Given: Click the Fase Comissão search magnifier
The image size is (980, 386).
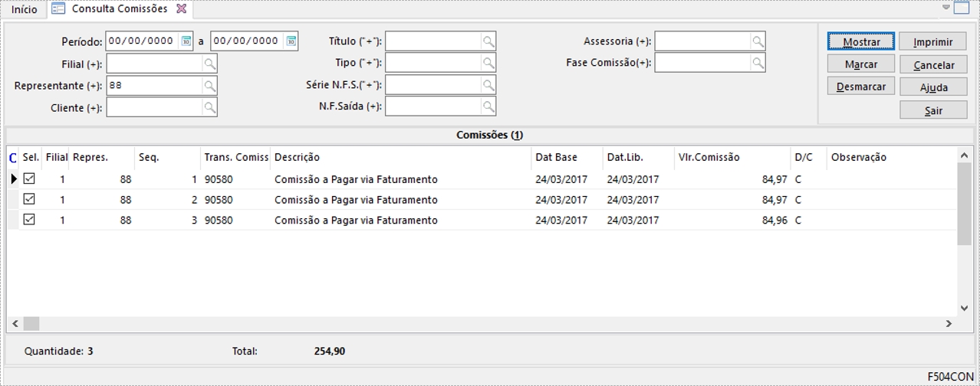Looking at the screenshot, I should point(758,63).
